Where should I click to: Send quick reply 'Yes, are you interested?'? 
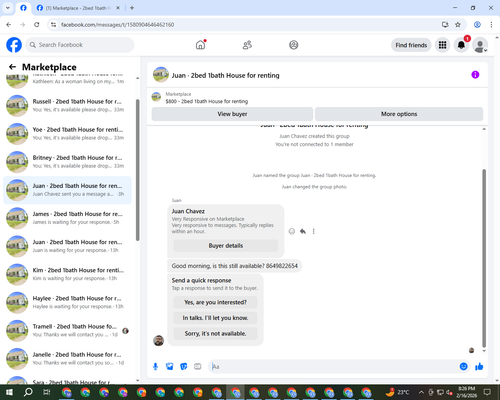215,302
